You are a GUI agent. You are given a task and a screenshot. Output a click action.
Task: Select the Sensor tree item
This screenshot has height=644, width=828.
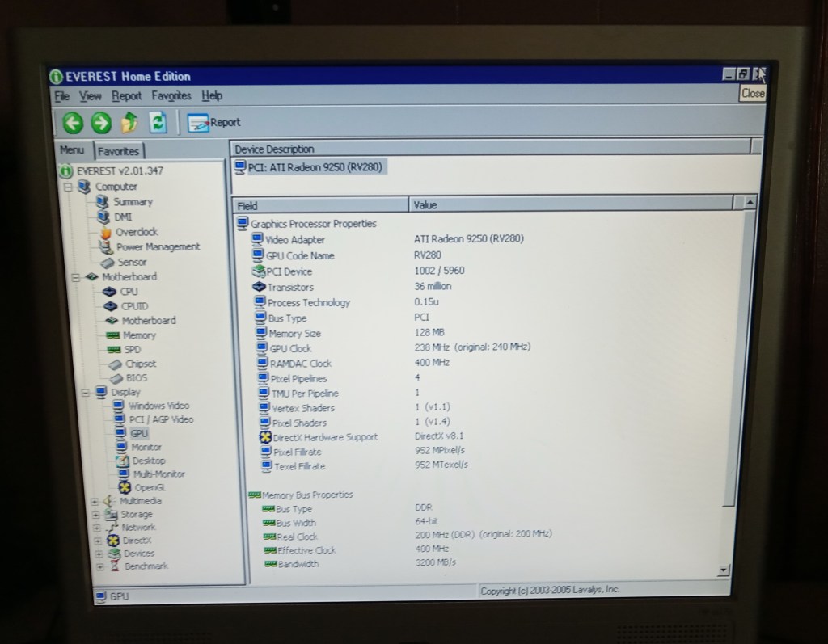click(132, 262)
